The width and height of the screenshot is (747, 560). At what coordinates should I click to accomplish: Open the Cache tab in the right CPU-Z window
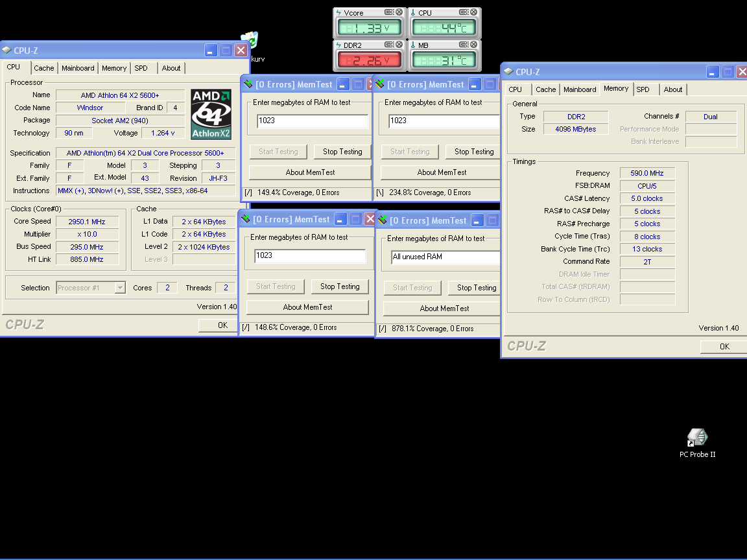pos(545,89)
